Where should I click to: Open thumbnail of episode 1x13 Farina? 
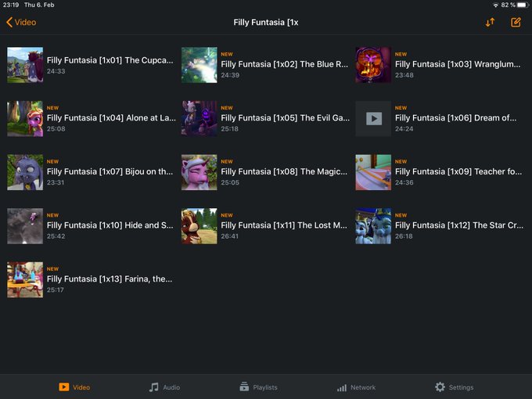[25, 279]
